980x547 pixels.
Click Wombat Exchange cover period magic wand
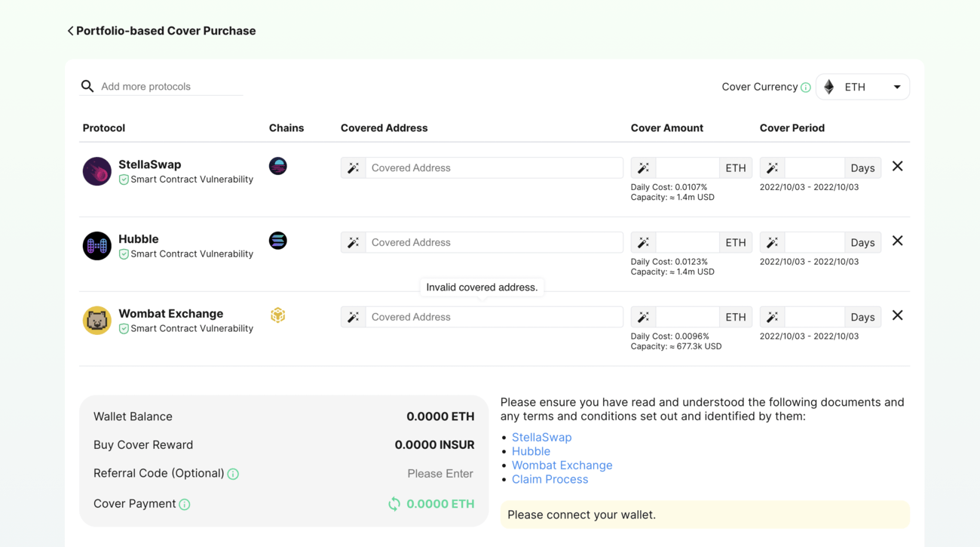773,317
